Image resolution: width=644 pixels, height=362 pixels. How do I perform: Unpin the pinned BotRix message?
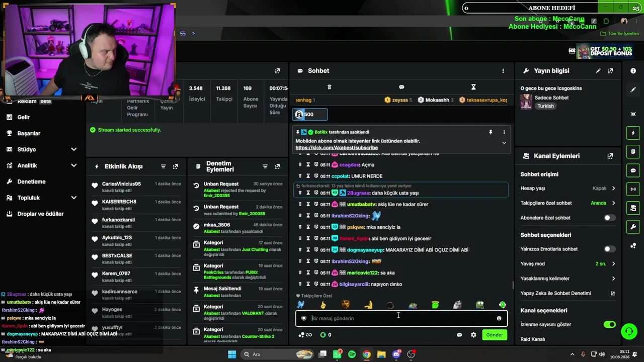(x=491, y=132)
